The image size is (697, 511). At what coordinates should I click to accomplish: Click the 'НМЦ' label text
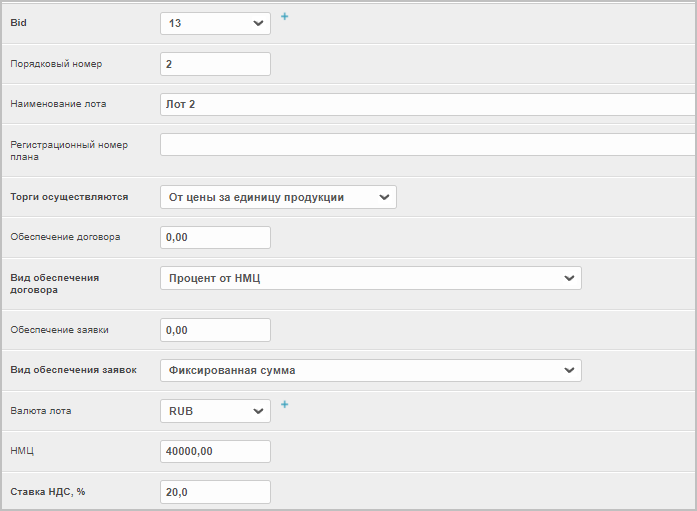click(22, 452)
